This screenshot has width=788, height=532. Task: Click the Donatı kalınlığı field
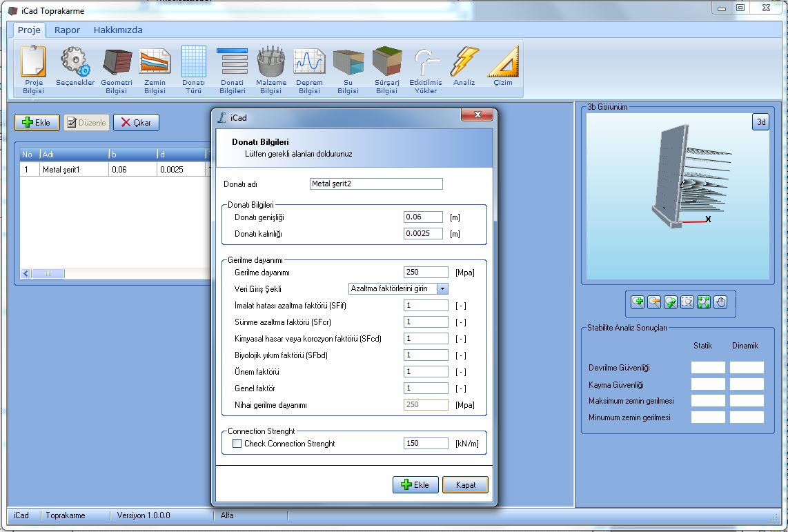[423, 234]
